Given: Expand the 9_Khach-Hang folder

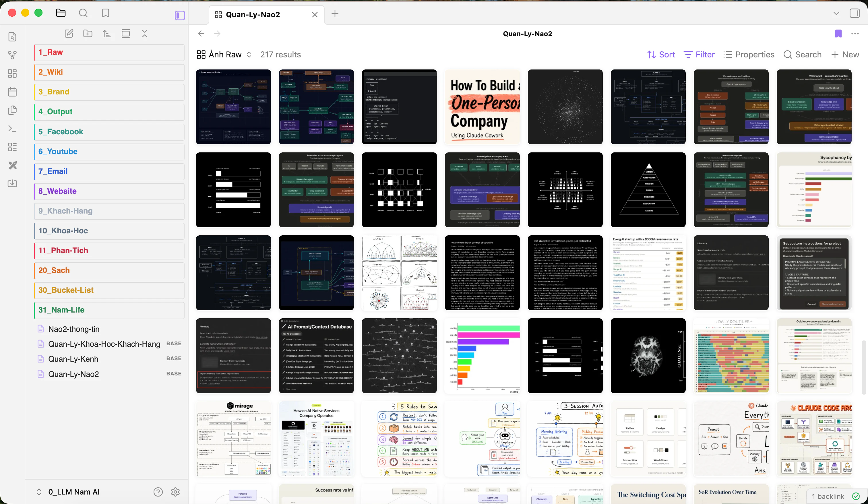Looking at the screenshot, I should 109,211.
